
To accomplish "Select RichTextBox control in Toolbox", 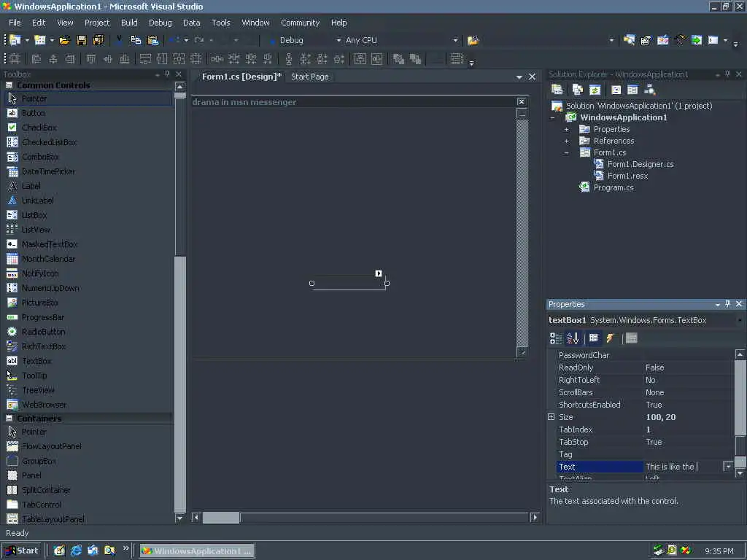I will pyautogui.click(x=43, y=346).
